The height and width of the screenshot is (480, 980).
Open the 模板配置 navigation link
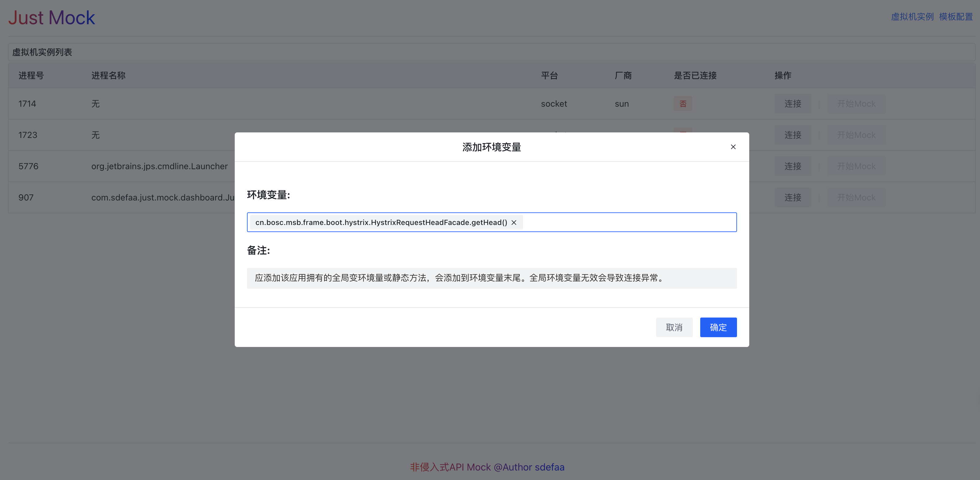tap(956, 17)
